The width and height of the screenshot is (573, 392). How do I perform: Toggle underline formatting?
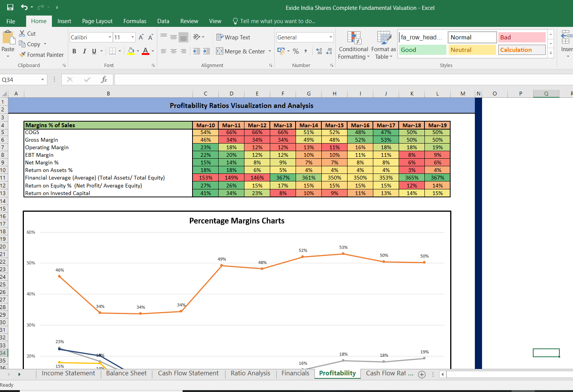coord(94,51)
